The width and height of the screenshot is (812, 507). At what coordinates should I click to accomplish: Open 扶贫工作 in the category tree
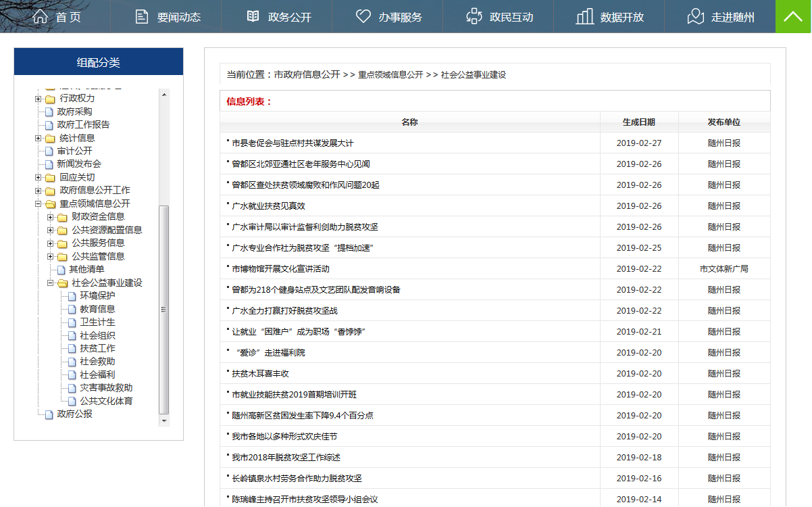[x=97, y=349]
